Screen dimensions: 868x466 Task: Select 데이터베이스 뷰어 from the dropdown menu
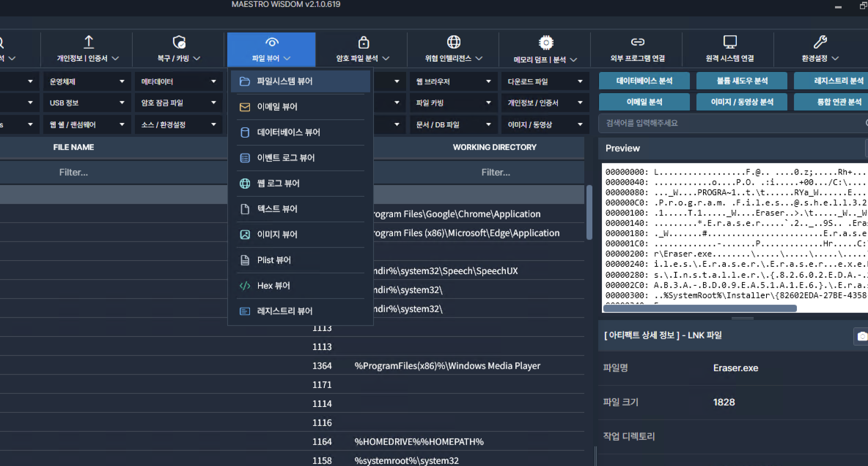pyautogui.click(x=300, y=132)
